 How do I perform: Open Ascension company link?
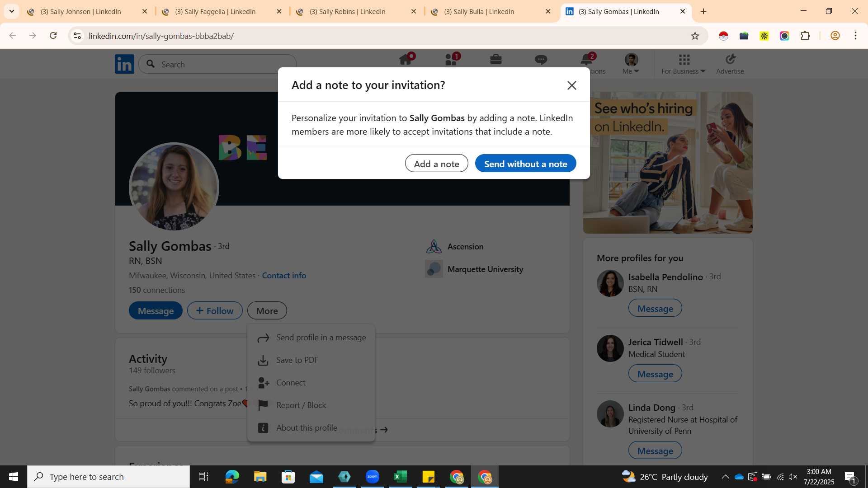click(x=454, y=246)
